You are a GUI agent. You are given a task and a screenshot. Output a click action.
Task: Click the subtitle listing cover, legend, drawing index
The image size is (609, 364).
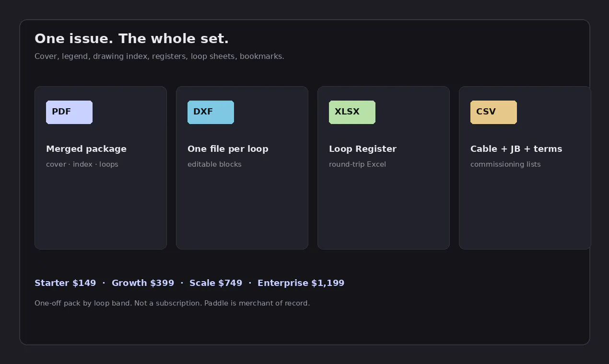[x=159, y=57]
